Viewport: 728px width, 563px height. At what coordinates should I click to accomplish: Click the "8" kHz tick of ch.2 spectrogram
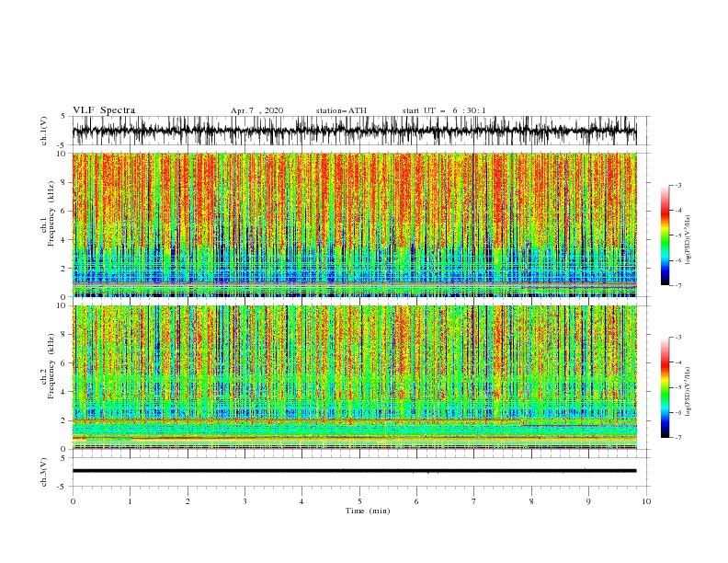[64, 335]
